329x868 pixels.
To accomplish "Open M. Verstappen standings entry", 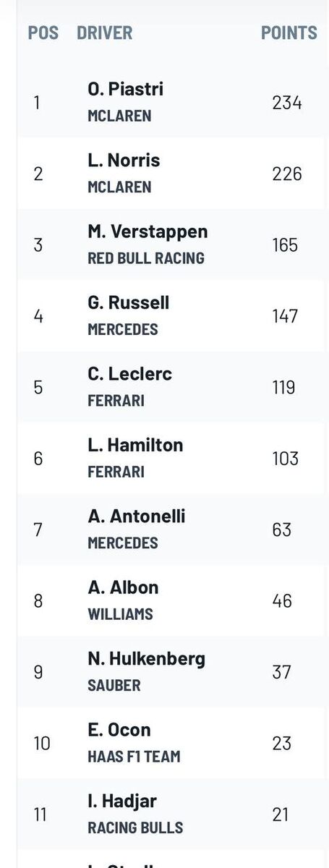I will click(x=171, y=244).
